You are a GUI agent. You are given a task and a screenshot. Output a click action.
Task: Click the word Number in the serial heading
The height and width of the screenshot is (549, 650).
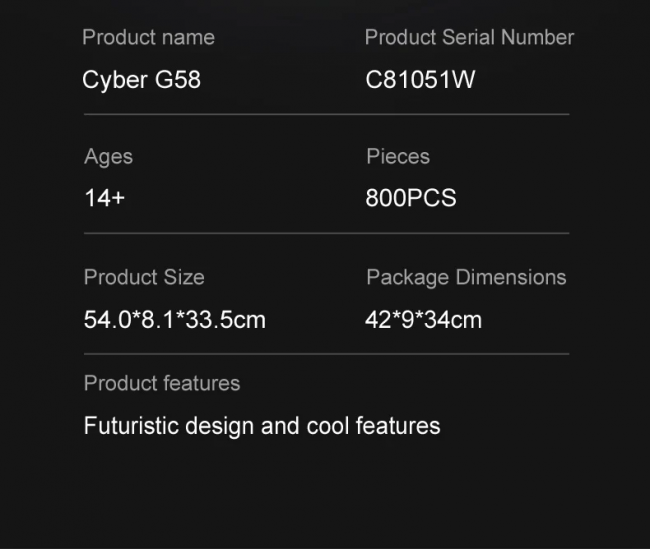pyautogui.click(x=537, y=37)
